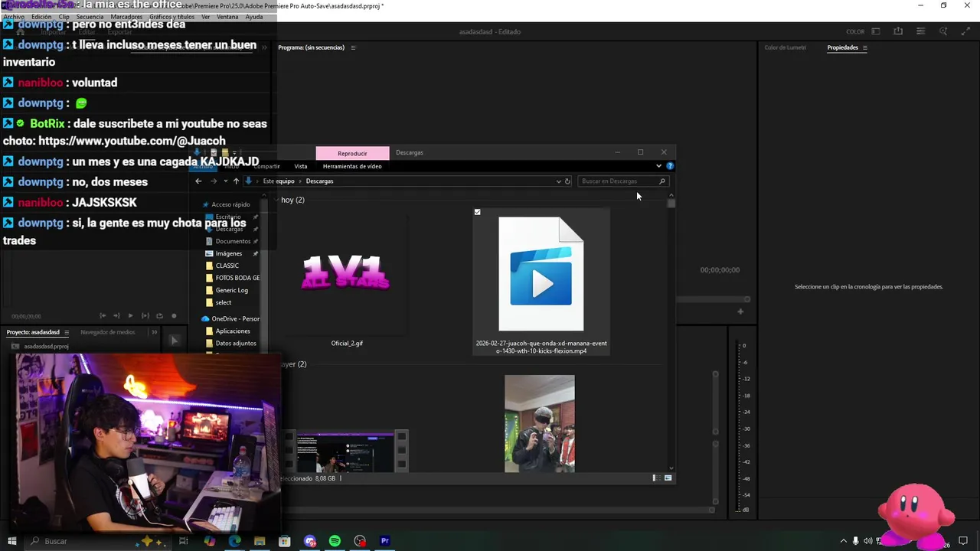Screen dimensions: 980x551
Task: Open the Reproducir ribbon tab in Explorer
Action: click(x=352, y=153)
